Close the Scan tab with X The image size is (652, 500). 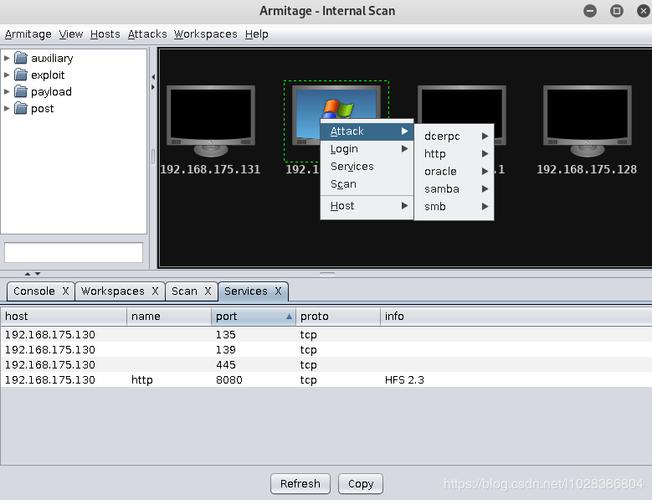click(208, 292)
